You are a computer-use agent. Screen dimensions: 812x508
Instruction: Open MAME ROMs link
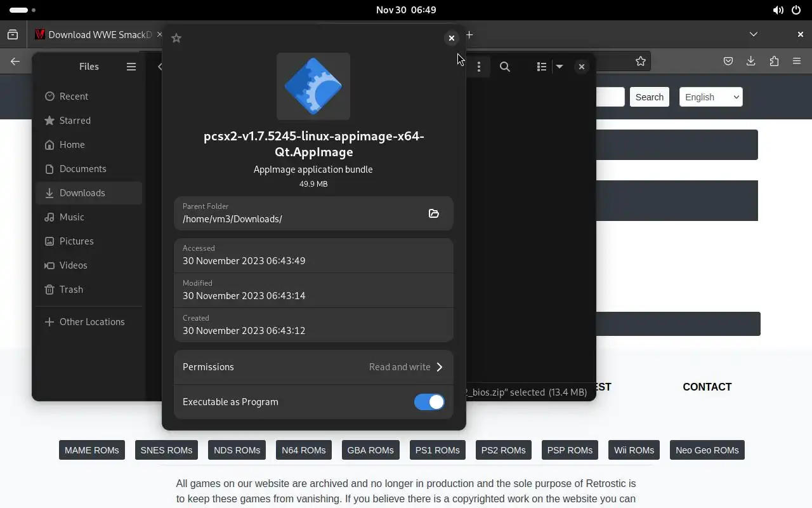pos(92,450)
